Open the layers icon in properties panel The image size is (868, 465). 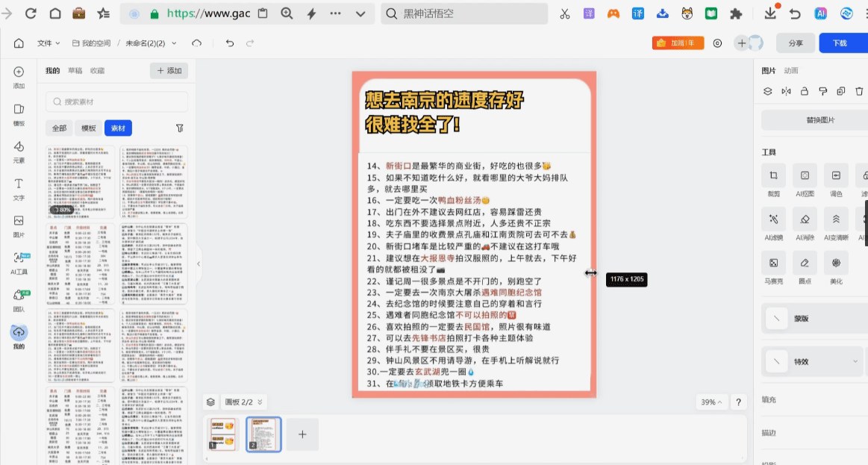click(x=768, y=91)
